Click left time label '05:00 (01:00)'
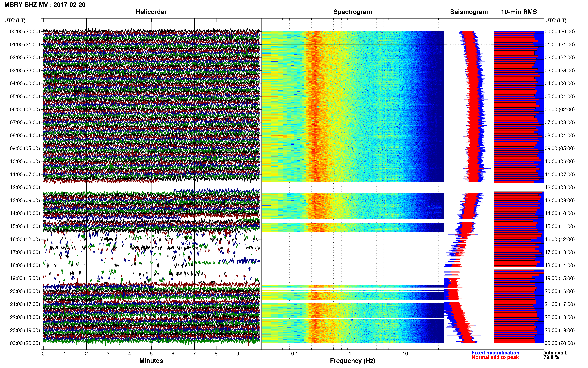The image size is (588, 368). (x=25, y=96)
